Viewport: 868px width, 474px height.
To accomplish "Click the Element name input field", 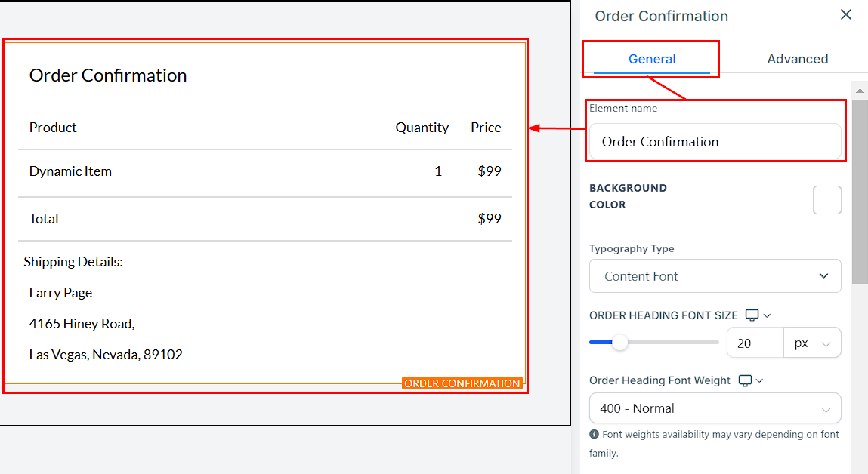I will pos(714,142).
